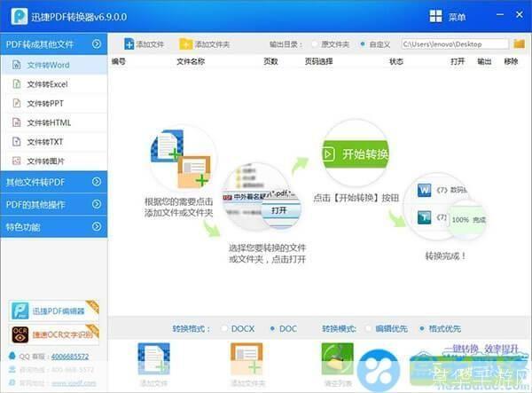Expand the PDF的其他操作 section arrow
Image resolution: width=532 pixels, height=393 pixels.
(97, 204)
